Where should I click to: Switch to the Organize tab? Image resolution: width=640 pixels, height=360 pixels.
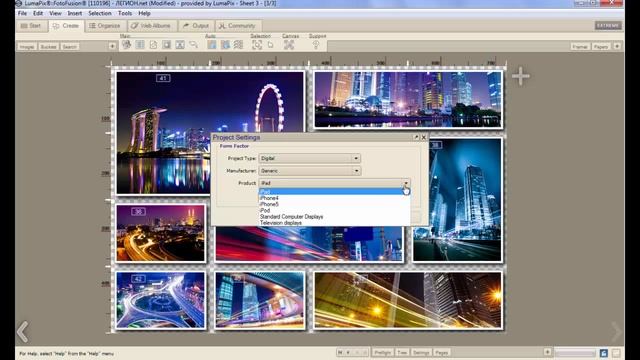[x=105, y=26]
